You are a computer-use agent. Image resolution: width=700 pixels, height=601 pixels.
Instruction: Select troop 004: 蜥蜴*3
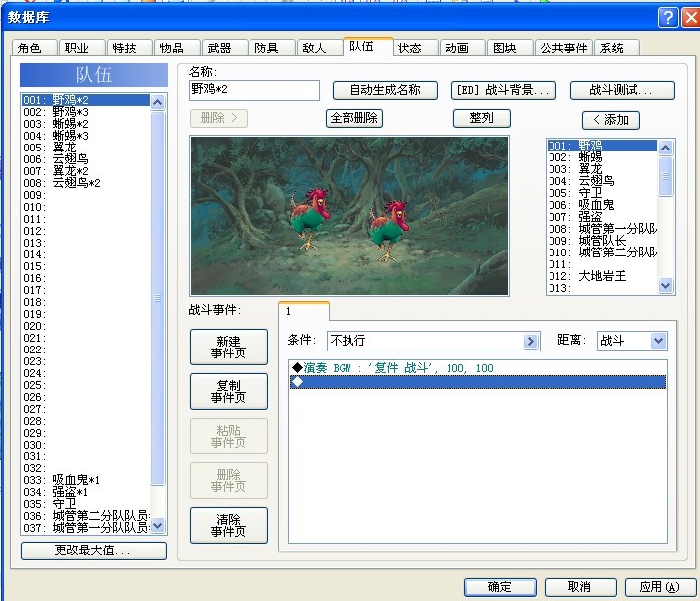(x=85, y=136)
